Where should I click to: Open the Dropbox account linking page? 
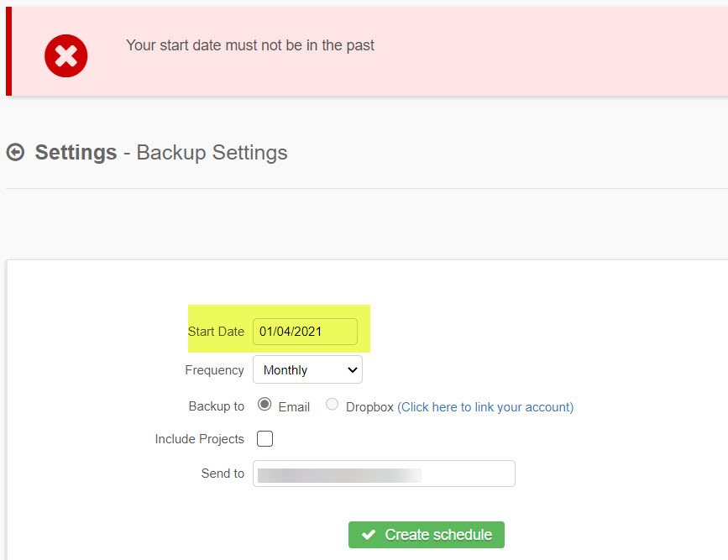[x=485, y=407]
